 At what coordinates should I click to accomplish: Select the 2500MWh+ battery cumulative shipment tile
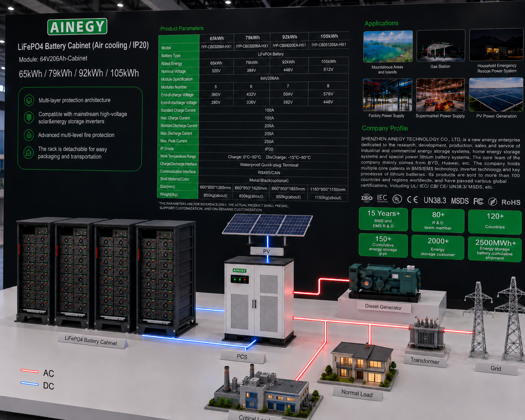pos(495,249)
